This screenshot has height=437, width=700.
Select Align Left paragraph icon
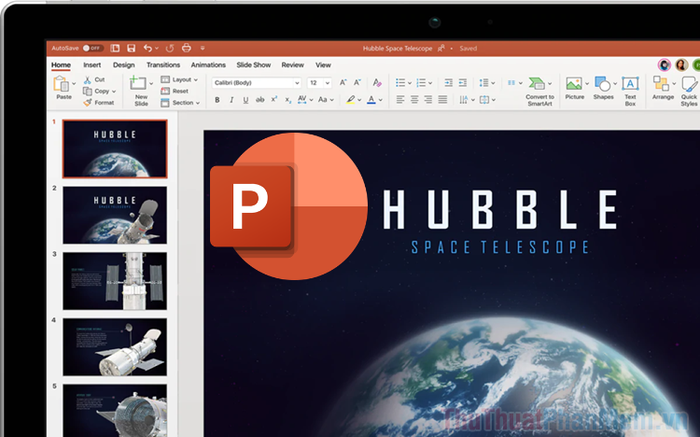pos(400,100)
